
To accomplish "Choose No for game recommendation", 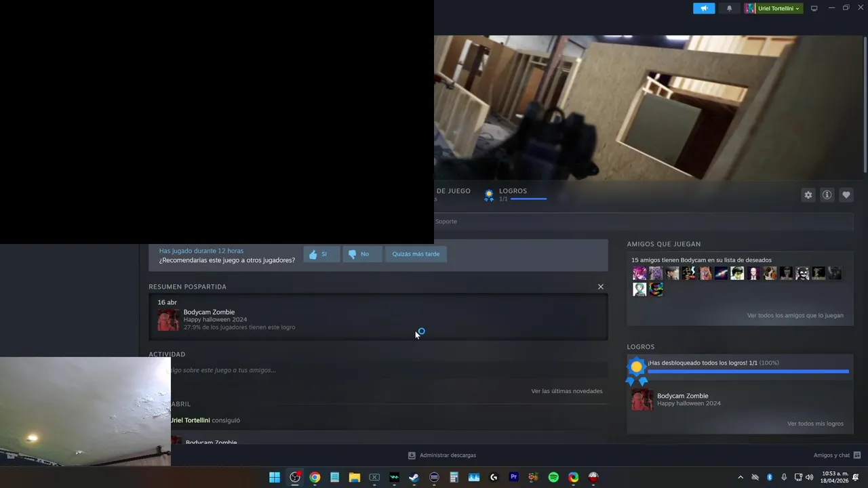I will pos(362,254).
